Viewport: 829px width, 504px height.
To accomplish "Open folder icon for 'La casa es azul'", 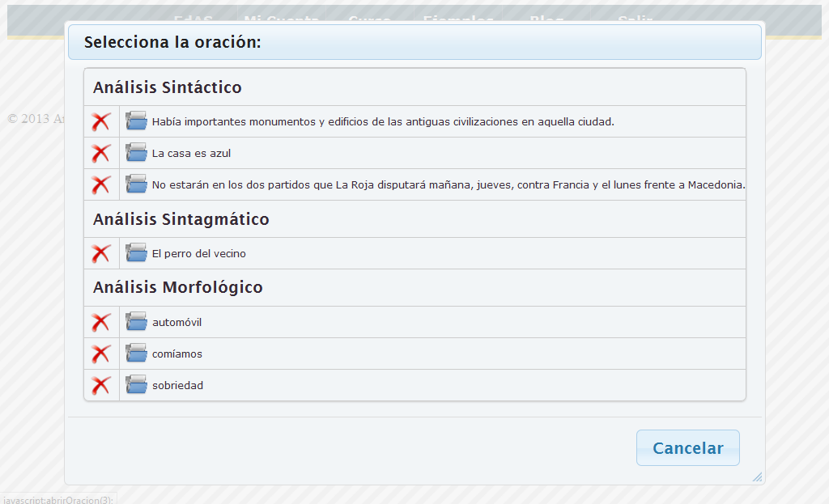I will click(136, 153).
